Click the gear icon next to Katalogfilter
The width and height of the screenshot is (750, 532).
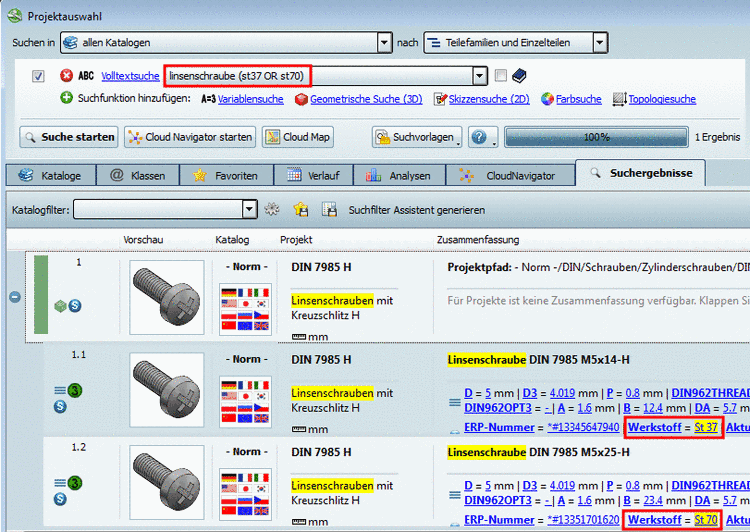coord(272,209)
